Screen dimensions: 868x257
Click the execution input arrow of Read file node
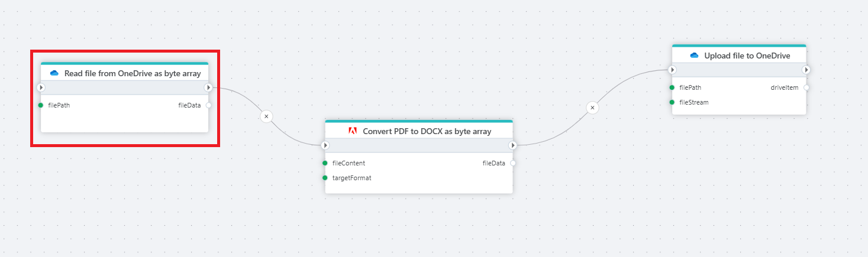click(41, 87)
